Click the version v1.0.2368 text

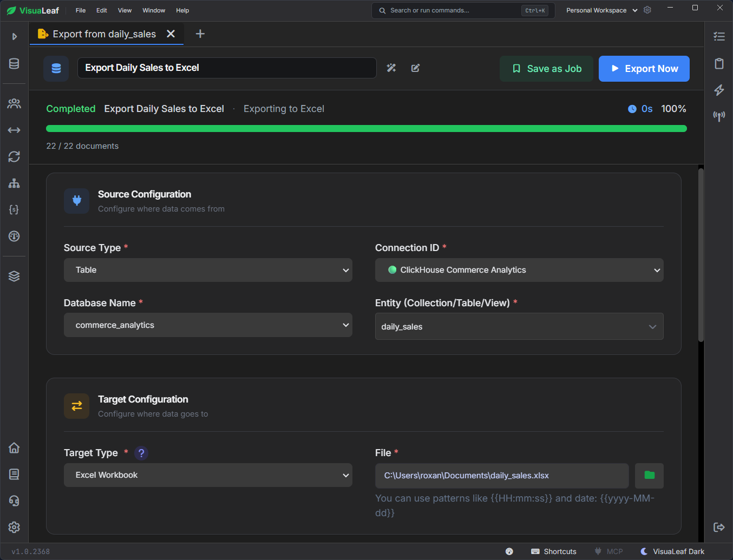tap(30, 551)
